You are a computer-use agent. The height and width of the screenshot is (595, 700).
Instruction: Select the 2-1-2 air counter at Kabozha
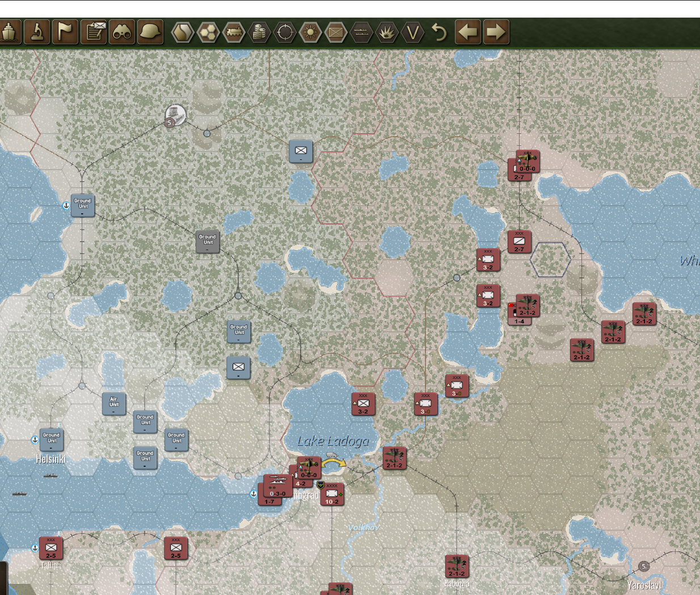click(x=457, y=566)
